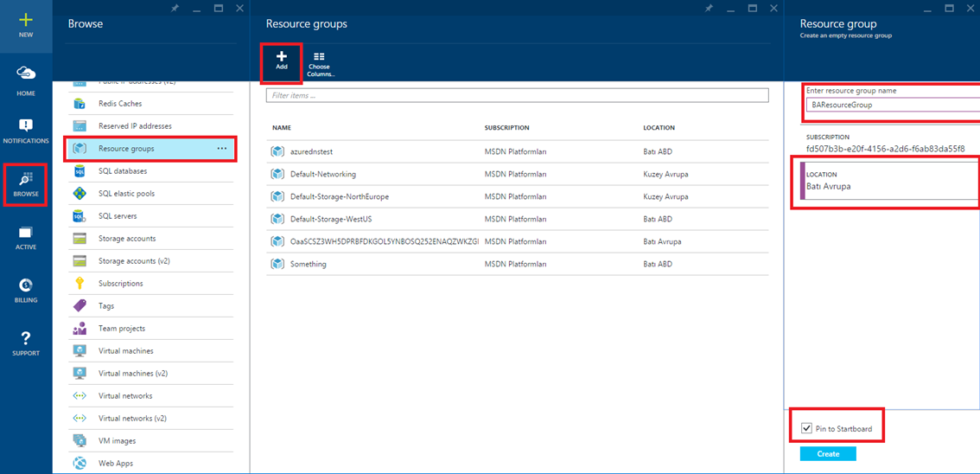Select SQL databases in Browse list
The image size is (980, 474).
click(150, 170)
